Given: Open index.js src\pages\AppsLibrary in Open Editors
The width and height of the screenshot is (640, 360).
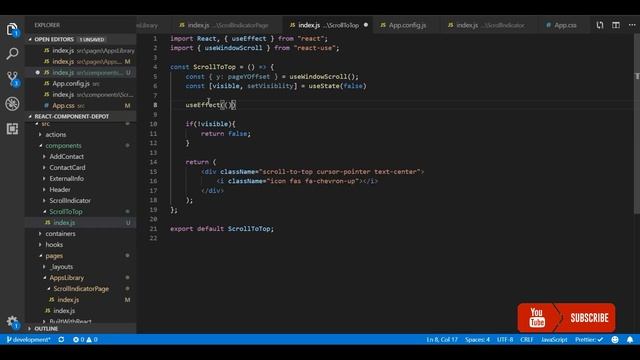Looking at the screenshot, I should [x=81, y=50].
